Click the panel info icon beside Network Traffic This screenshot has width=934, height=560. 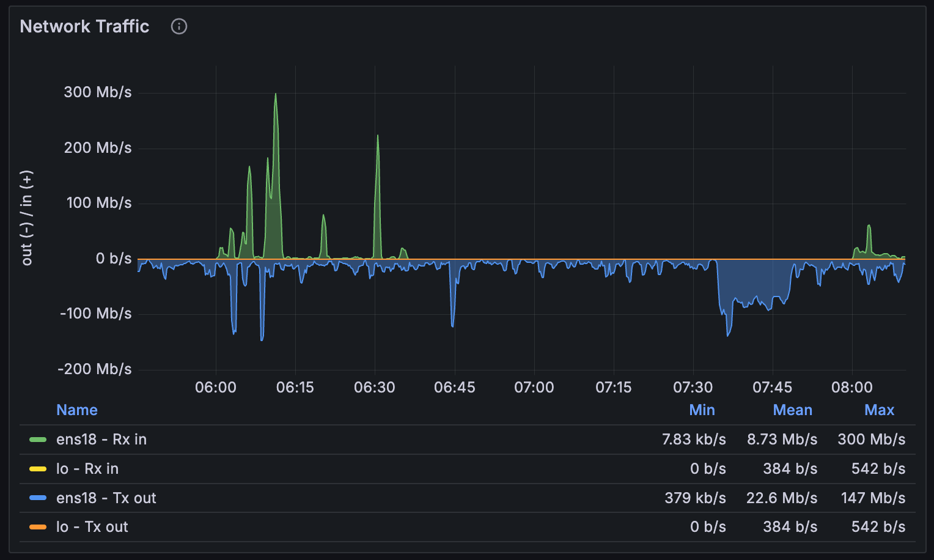coord(179,26)
